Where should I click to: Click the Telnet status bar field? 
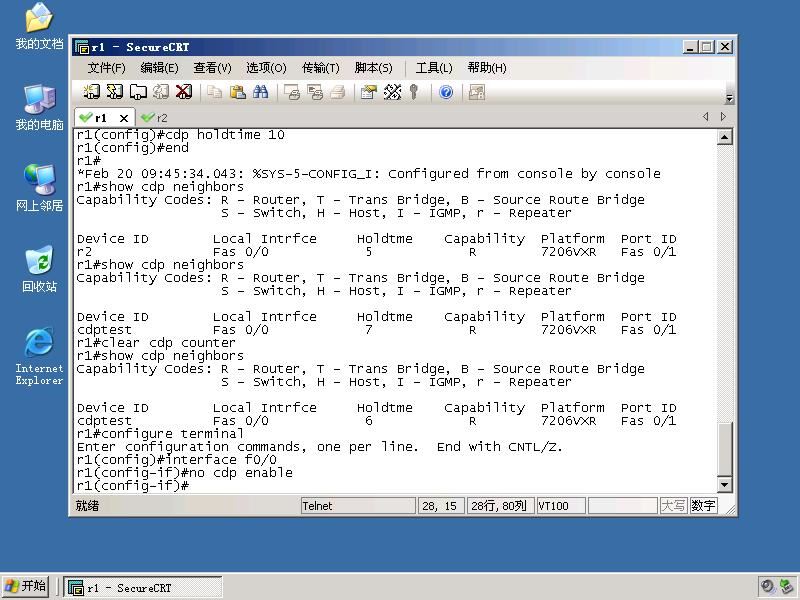click(358, 506)
